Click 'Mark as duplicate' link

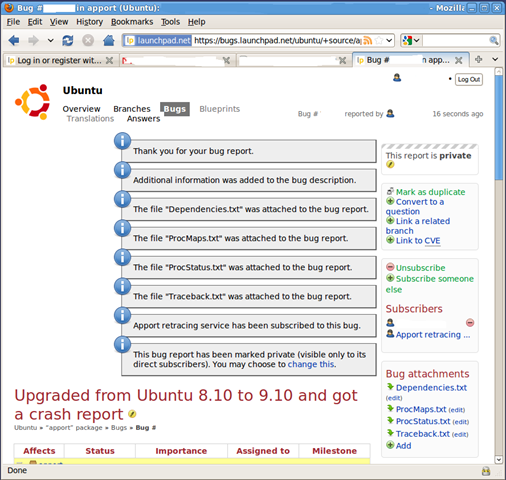[430, 192]
